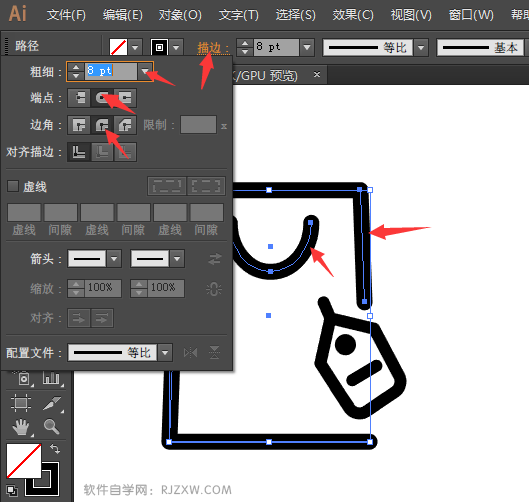Open the 效果(C) menu
The width and height of the screenshot is (529, 502).
click(x=353, y=15)
